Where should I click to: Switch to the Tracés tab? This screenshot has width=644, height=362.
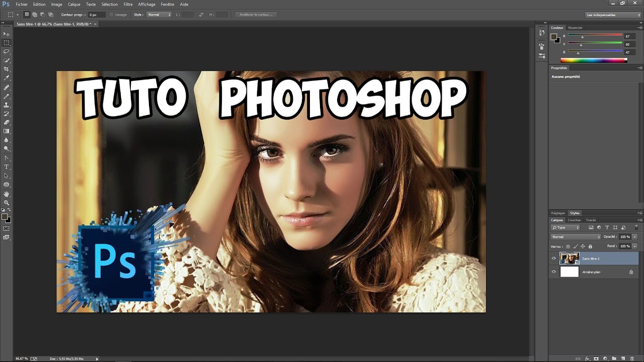pos(591,220)
